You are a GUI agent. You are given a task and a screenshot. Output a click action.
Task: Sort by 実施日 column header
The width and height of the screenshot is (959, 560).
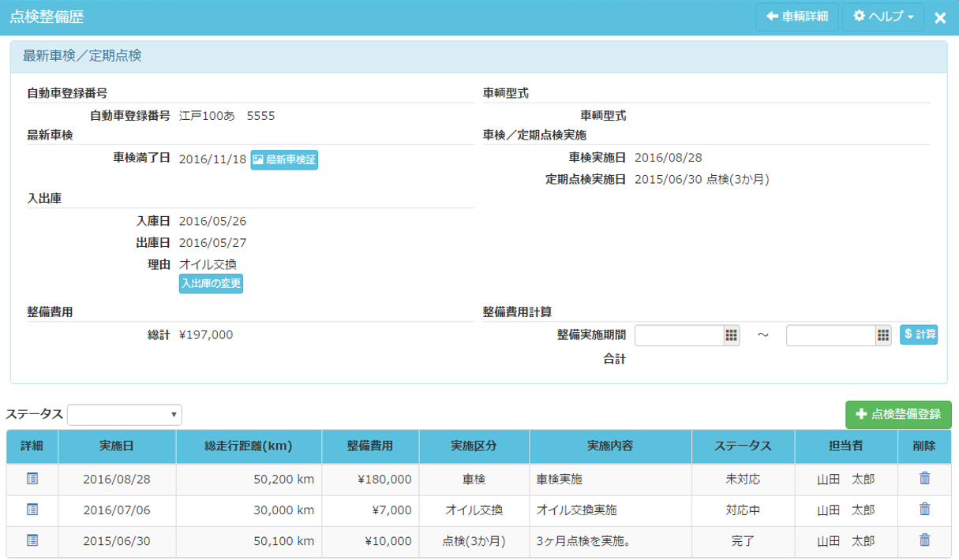pyautogui.click(x=117, y=446)
